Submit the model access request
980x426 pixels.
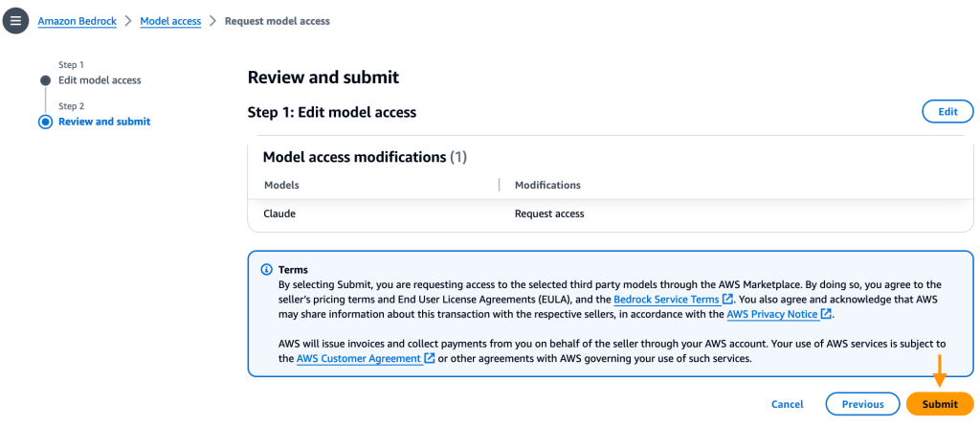pyautogui.click(x=939, y=404)
